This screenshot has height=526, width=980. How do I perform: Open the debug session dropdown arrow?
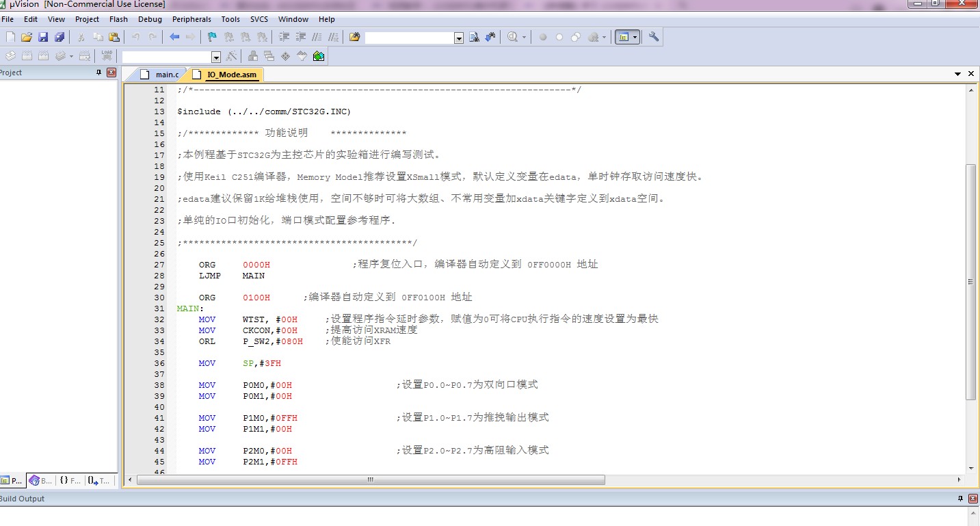(525, 37)
